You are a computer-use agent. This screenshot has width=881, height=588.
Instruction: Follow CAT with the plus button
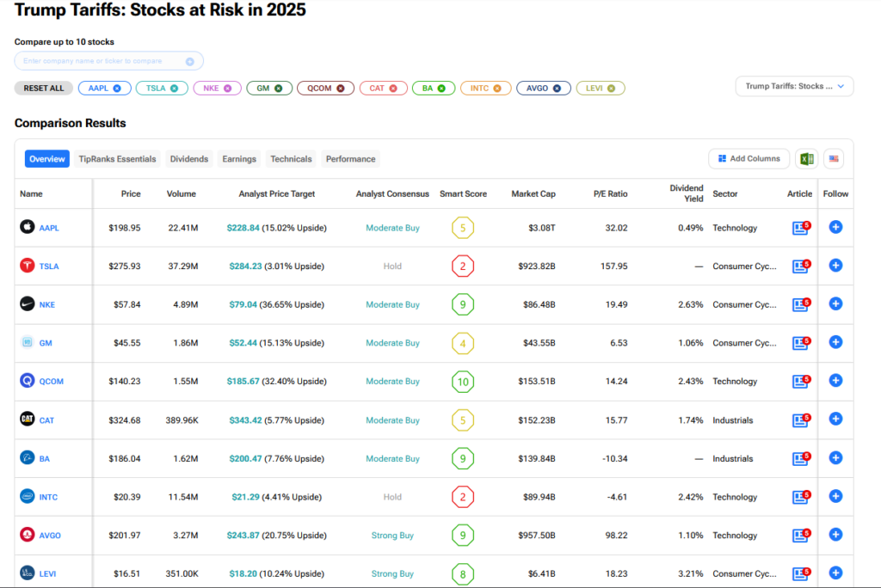click(x=835, y=419)
